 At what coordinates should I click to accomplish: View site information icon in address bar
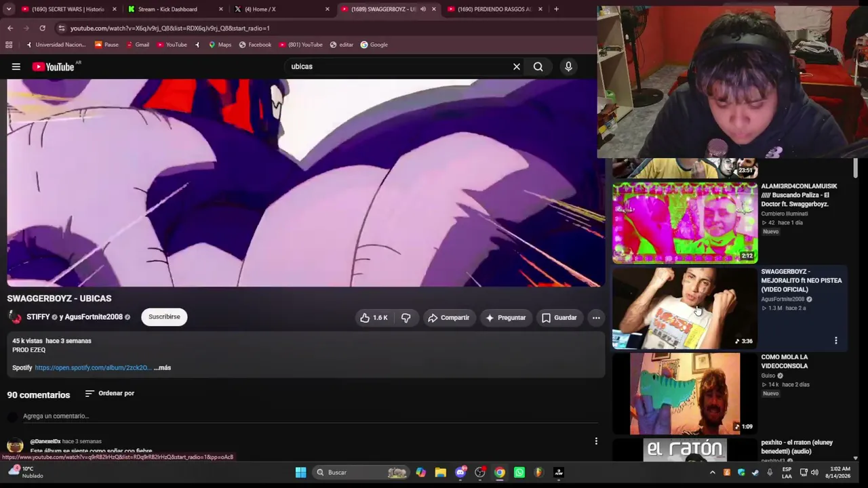pos(62,28)
